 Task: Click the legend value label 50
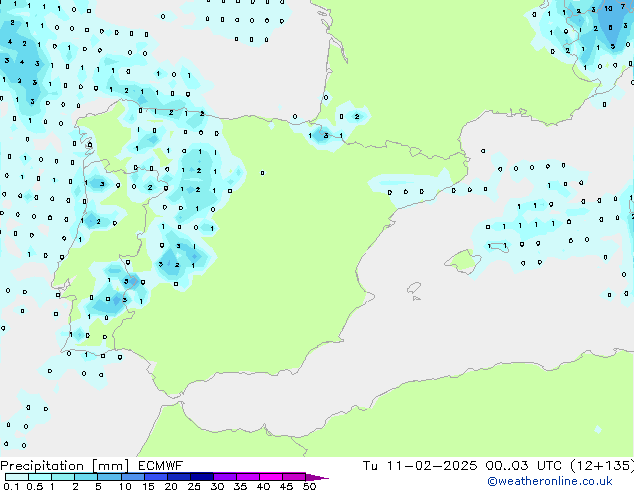[x=309, y=486]
